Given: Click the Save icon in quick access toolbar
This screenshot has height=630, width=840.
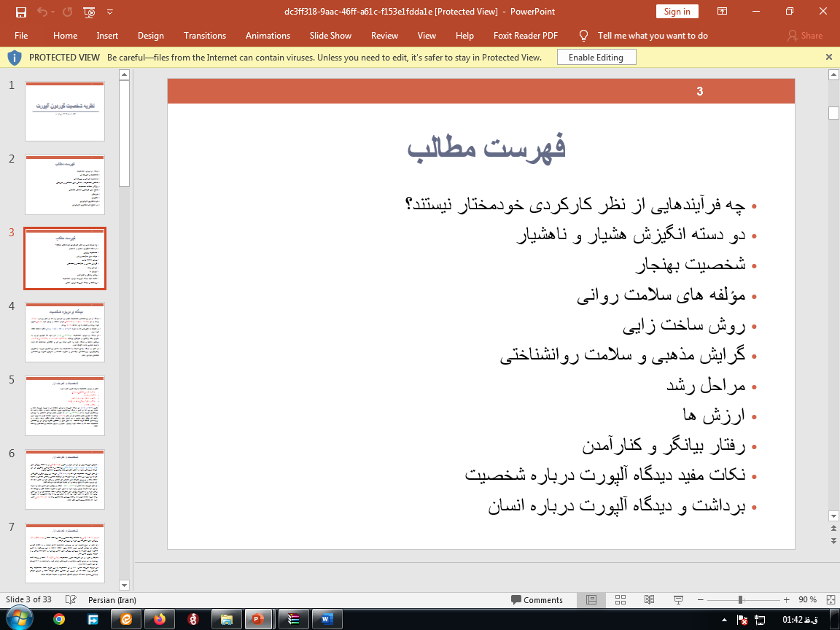Looking at the screenshot, I should point(21,12).
